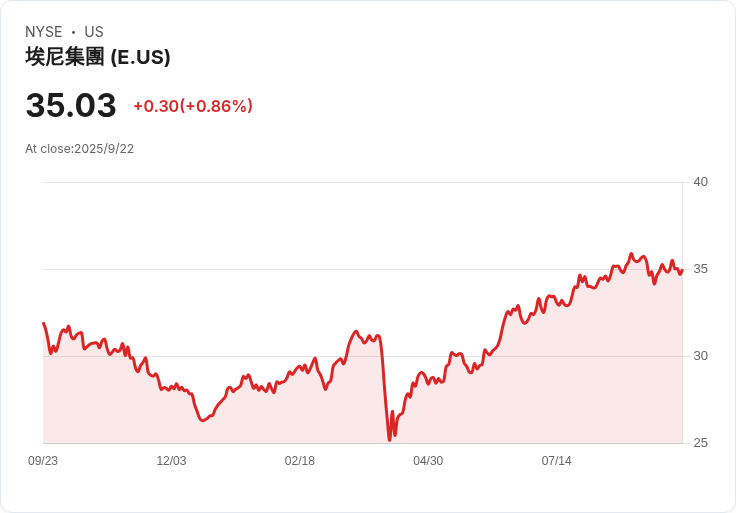The image size is (736, 513).
Task: Click the 02/18 date axis label
Action: [x=299, y=461]
